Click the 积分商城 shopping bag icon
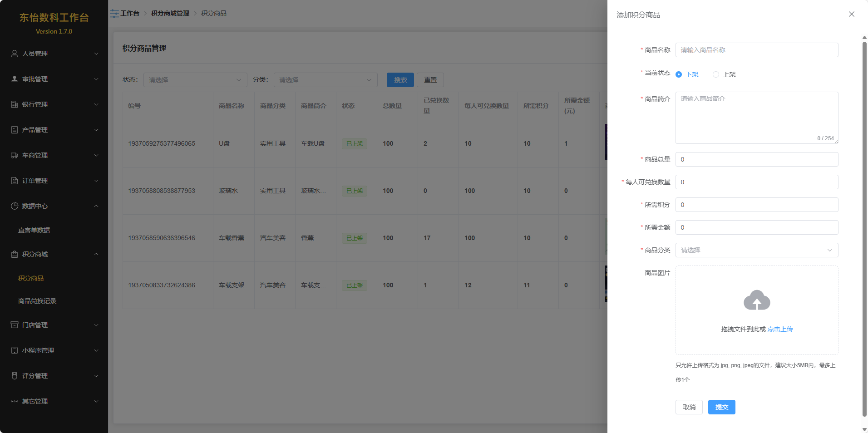This screenshot has height=433, width=868. click(x=15, y=254)
